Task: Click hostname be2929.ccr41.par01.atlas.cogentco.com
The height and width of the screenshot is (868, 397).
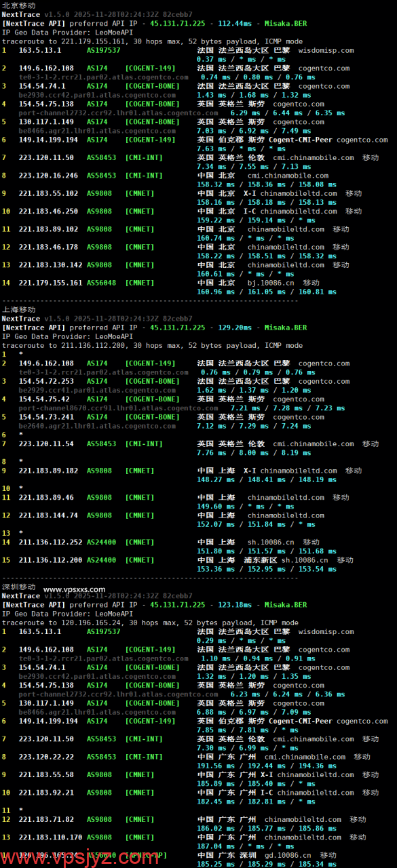Action: 97,391
